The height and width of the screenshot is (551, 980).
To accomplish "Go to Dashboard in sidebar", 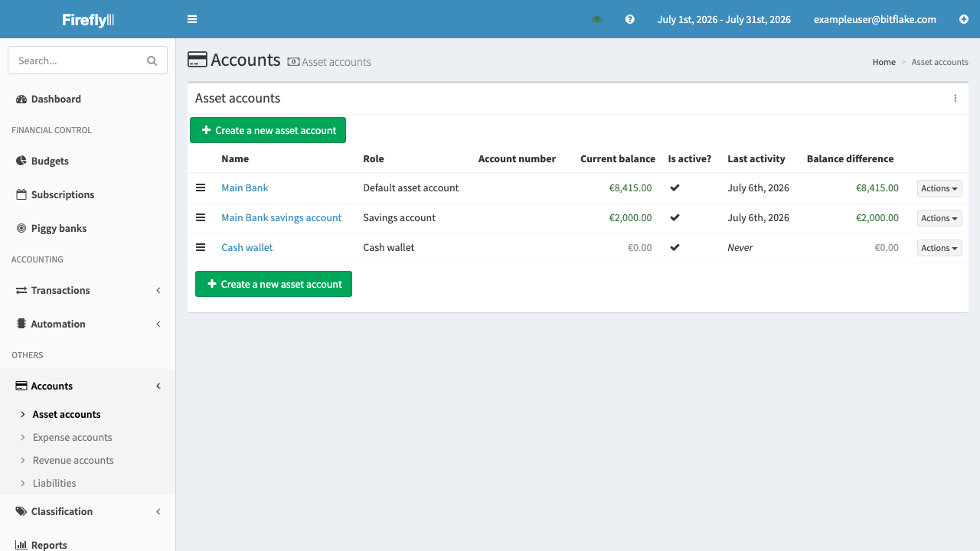I will point(88,99).
